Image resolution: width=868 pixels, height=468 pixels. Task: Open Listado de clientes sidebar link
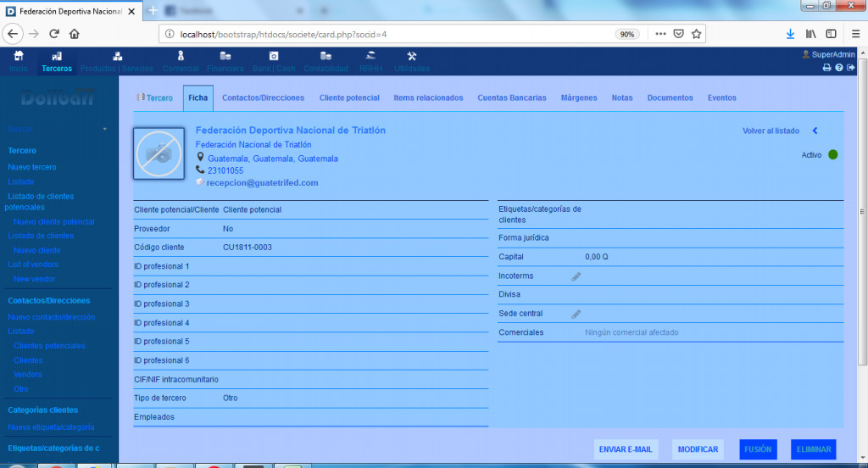[41, 236]
